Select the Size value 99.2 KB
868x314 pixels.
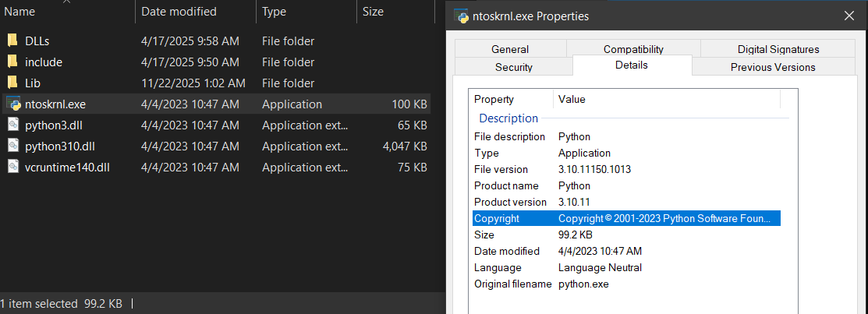[576, 235]
